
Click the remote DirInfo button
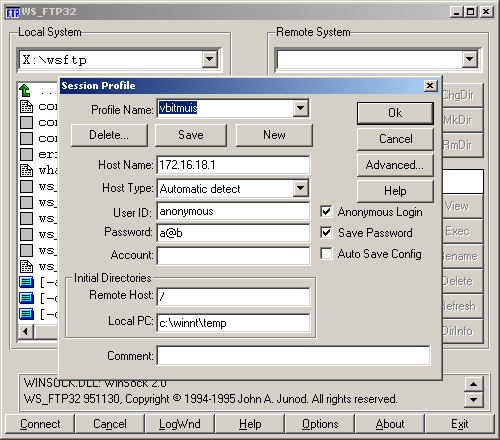(x=463, y=331)
